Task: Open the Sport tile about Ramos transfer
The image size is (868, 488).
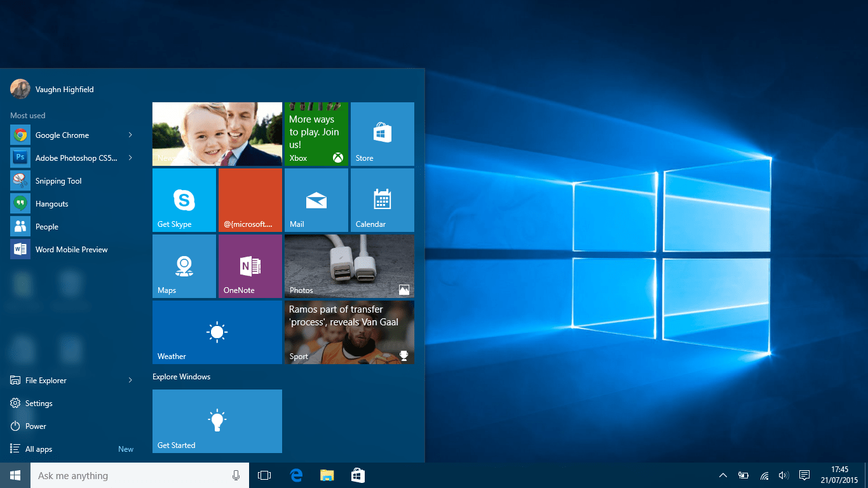Action: pyautogui.click(x=349, y=332)
